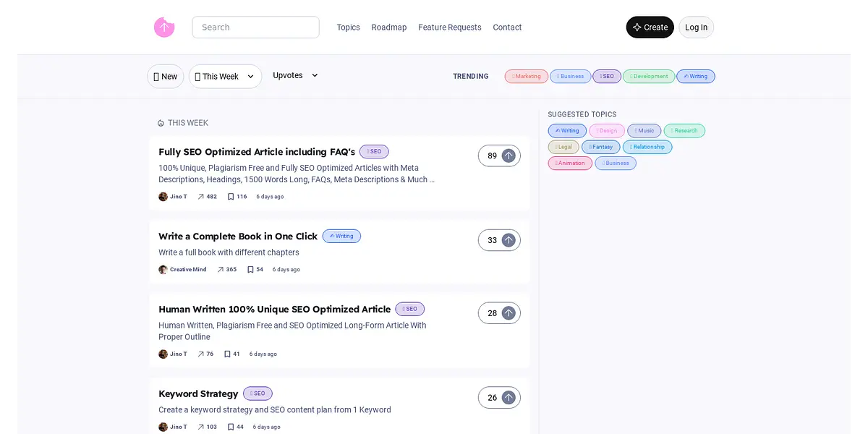This screenshot has width=868, height=434.
Task: Upvote the Keyword Strategy prompt
Action: pyautogui.click(x=509, y=398)
